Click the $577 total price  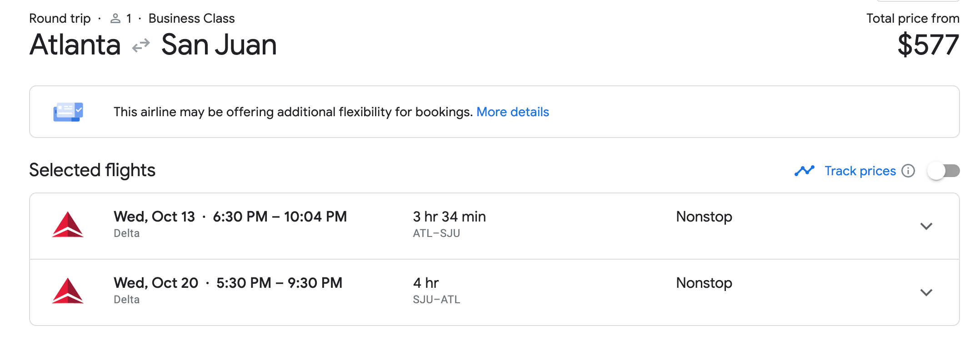pos(928,44)
